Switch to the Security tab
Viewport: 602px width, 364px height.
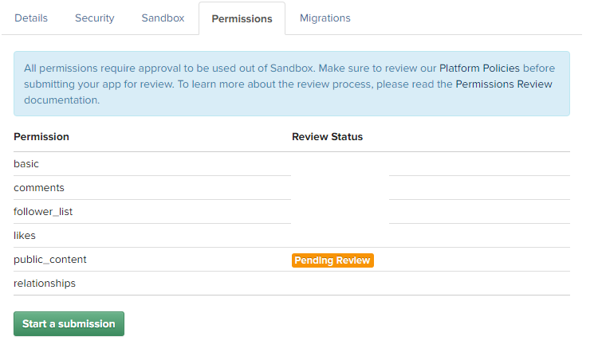pyautogui.click(x=94, y=18)
